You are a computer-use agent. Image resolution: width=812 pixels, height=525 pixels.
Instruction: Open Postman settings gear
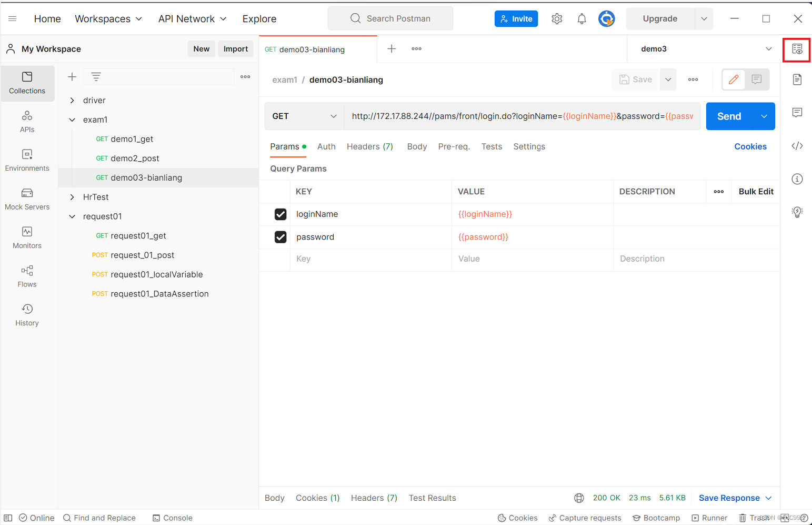click(557, 19)
